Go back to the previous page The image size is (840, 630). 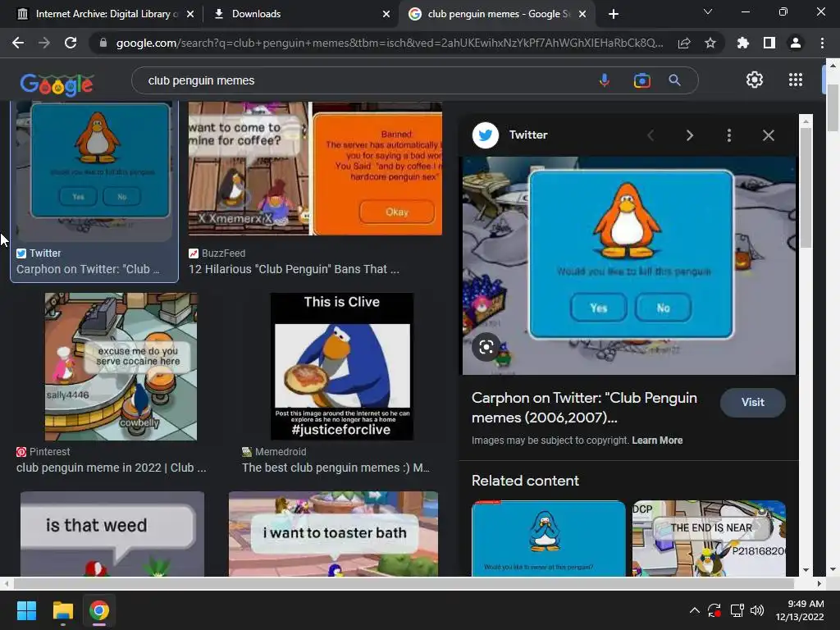pos(18,43)
